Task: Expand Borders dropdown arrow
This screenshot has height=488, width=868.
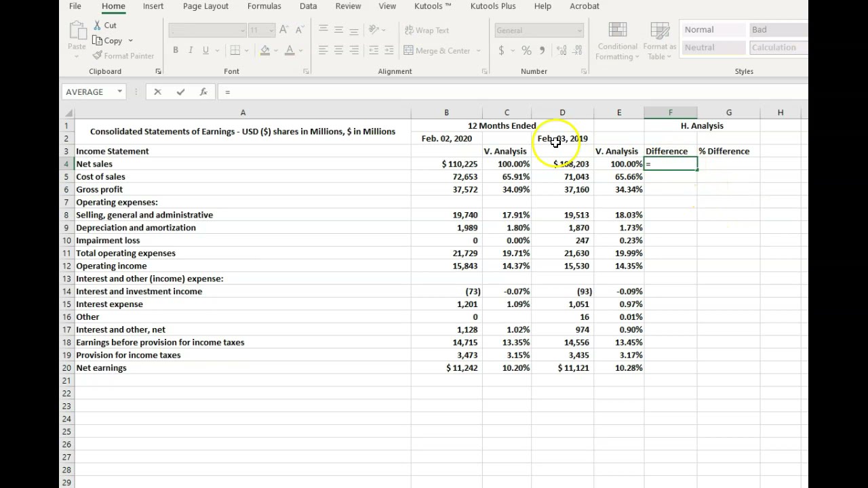Action: [x=247, y=50]
